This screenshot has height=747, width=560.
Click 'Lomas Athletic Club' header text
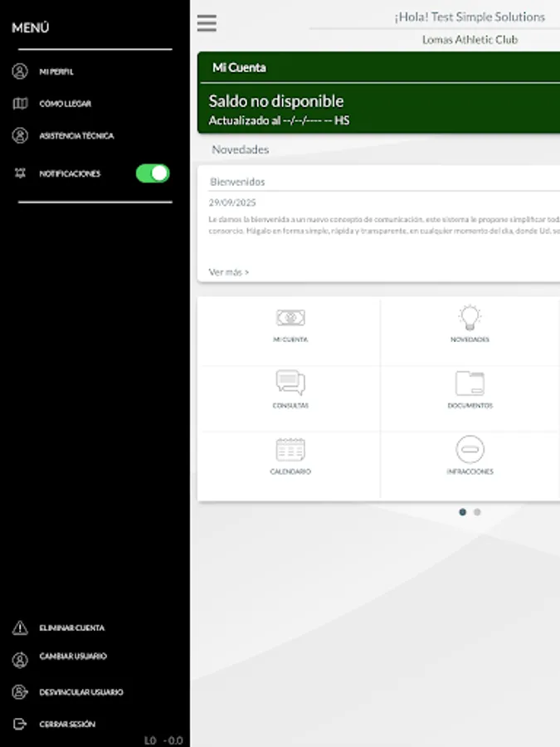tap(470, 40)
